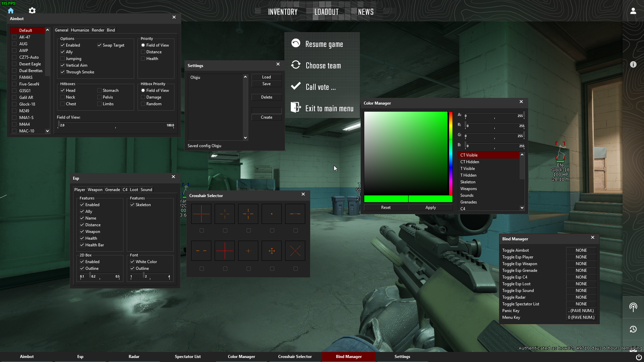Toggle the Skeleton checkbox in Esp
This screenshot has height=362, width=644.
coord(132,205)
